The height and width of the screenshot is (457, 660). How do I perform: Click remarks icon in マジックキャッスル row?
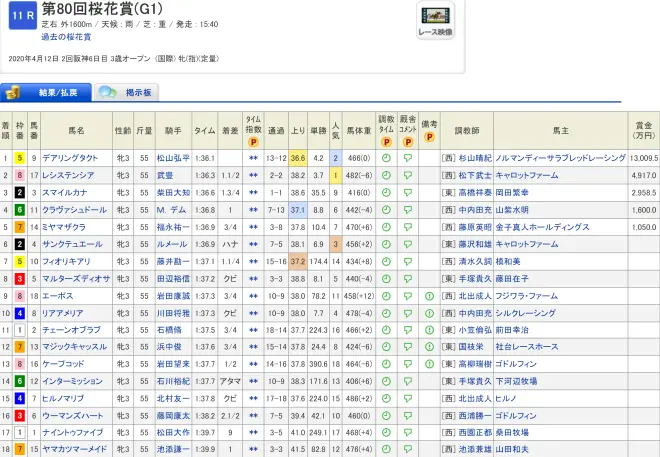point(429,348)
